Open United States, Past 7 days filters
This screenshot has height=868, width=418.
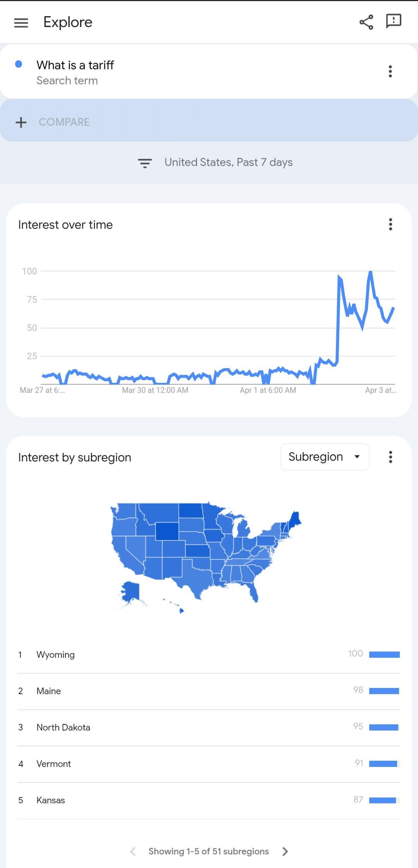tap(228, 162)
